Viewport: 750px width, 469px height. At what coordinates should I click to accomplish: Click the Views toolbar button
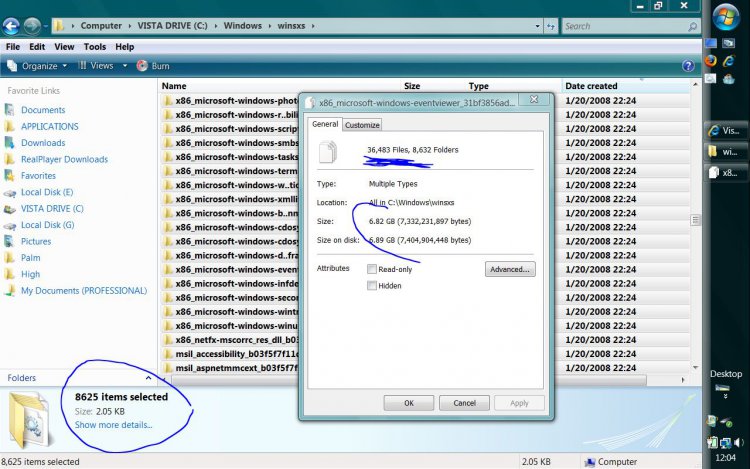tap(96, 66)
